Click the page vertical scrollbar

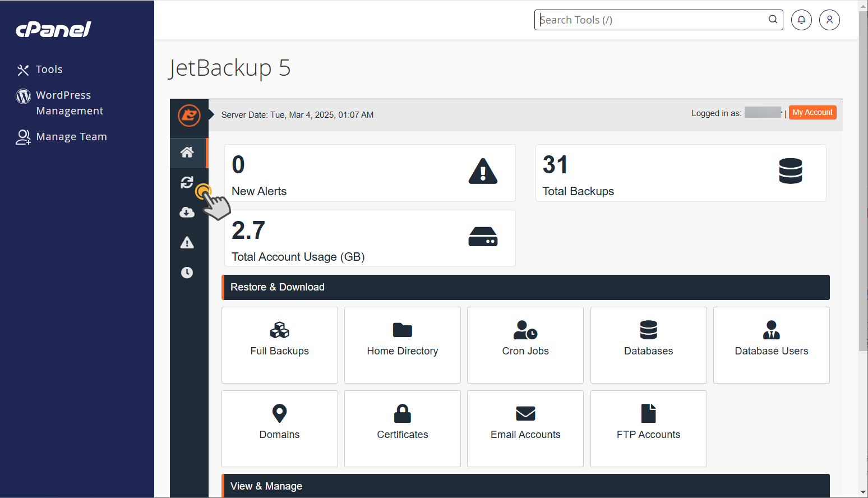[863, 182]
